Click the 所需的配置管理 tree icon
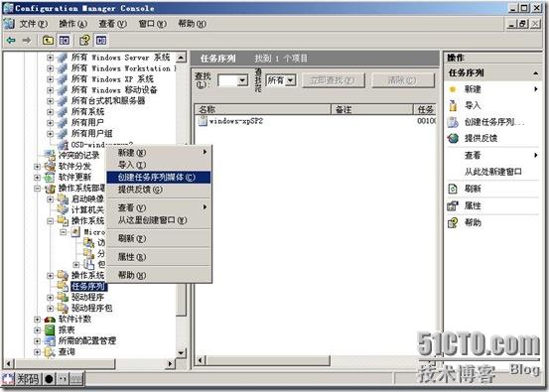The width and height of the screenshot is (549, 392). point(50,341)
